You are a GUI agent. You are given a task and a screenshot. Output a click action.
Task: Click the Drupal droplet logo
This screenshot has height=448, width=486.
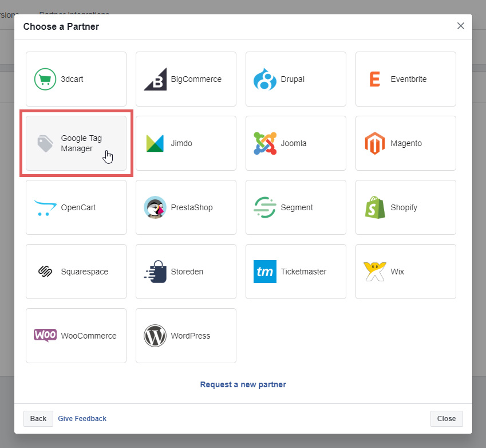pos(264,79)
